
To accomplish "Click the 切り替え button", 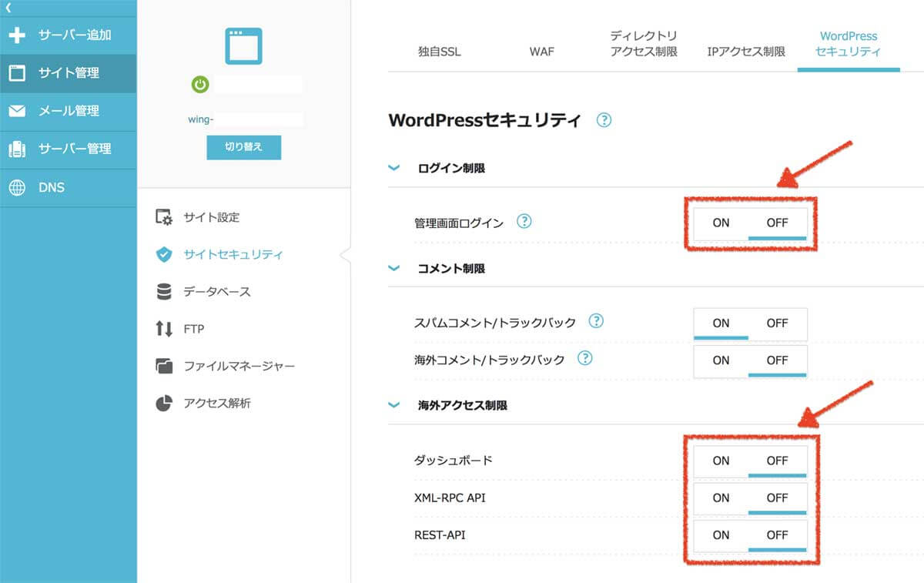I will (243, 147).
